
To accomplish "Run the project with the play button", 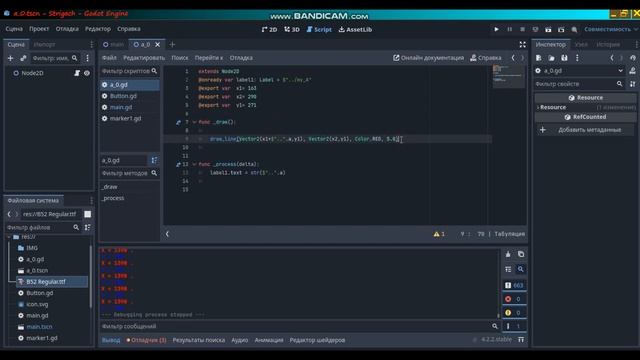I will coord(496,29).
